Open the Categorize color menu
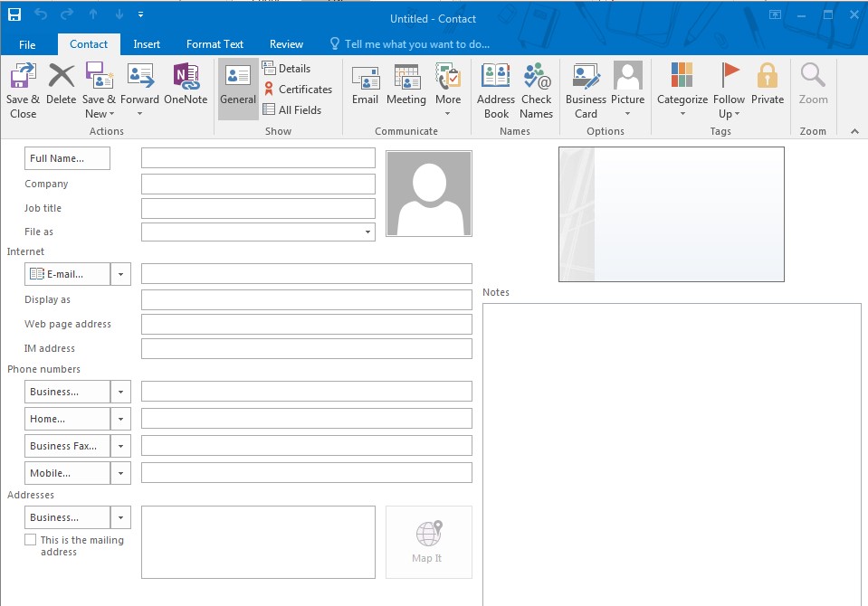 (x=682, y=90)
